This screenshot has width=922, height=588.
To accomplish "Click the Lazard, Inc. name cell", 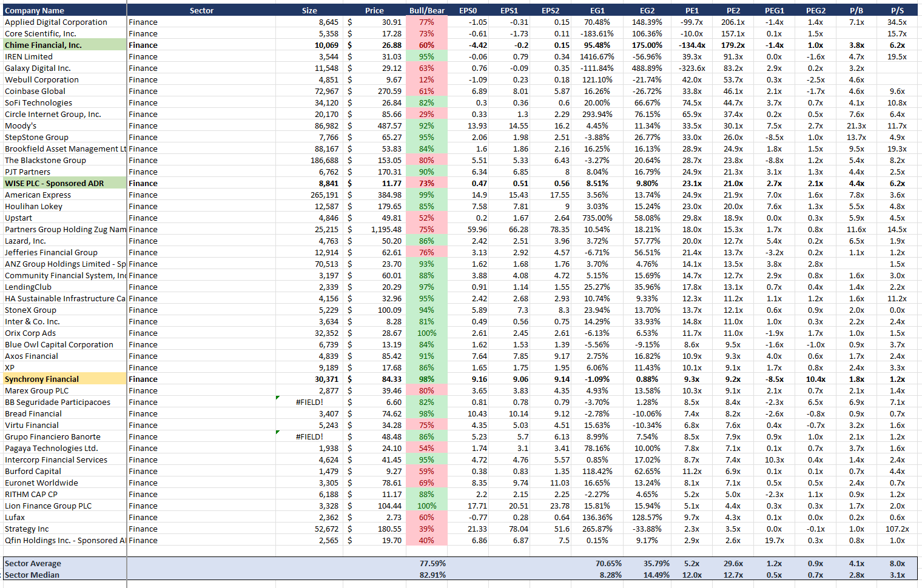I will (64, 241).
